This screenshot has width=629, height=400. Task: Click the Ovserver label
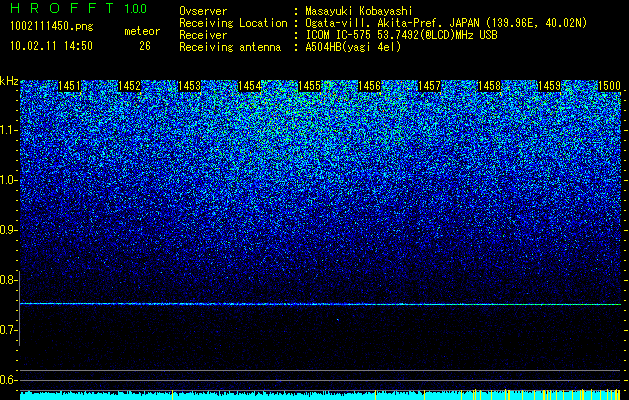(203, 11)
